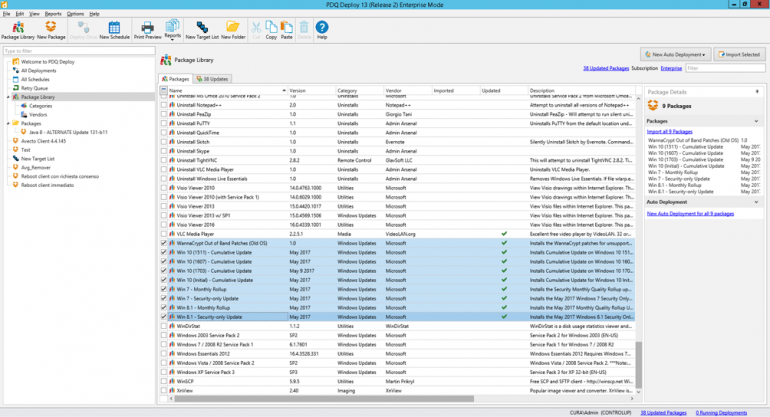Click the Import all 9 Packages link
This screenshot has width=770, height=417.
(x=669, y=131)
